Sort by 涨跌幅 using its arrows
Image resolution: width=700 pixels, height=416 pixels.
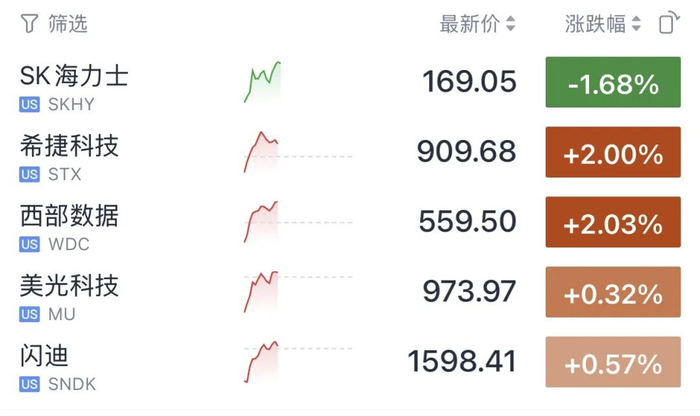[x=636, y=24]
